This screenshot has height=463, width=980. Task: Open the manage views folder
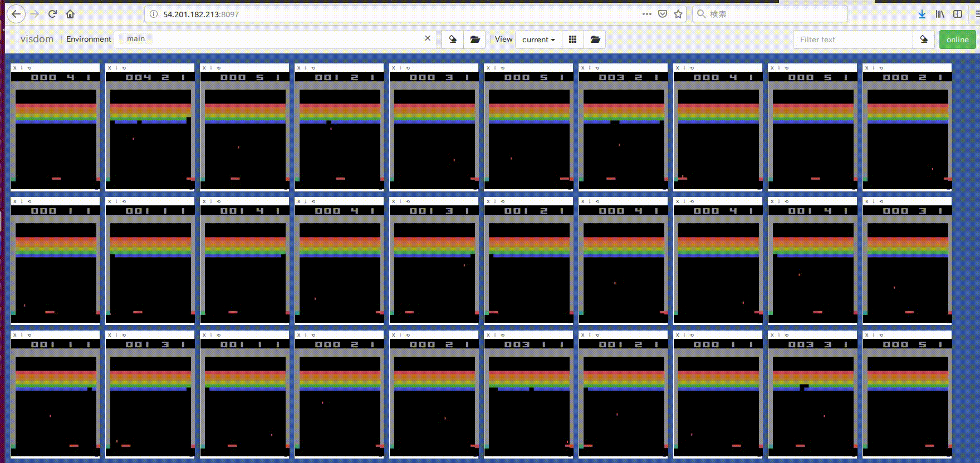pyautogui.click(x=595, y=40)
